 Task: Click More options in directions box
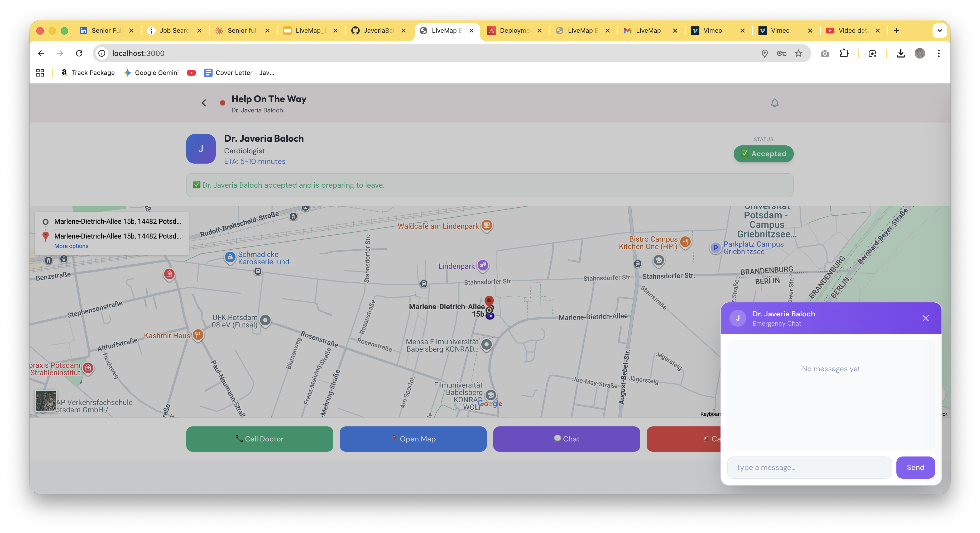point(71,246)
